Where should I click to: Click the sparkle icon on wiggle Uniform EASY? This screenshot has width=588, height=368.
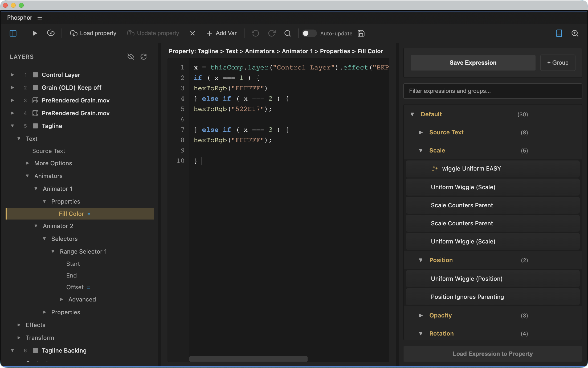(435, 168)
